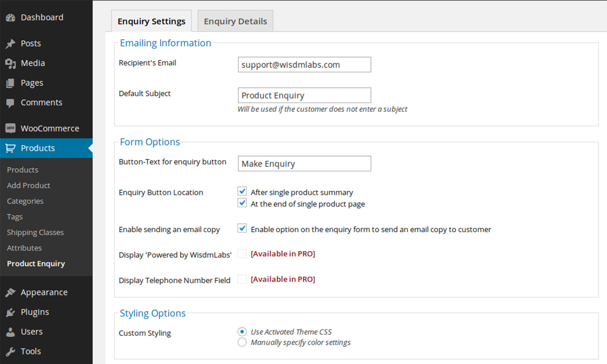Click the WooCommerce logo icon
607x364 pixels.
point(10,128)
